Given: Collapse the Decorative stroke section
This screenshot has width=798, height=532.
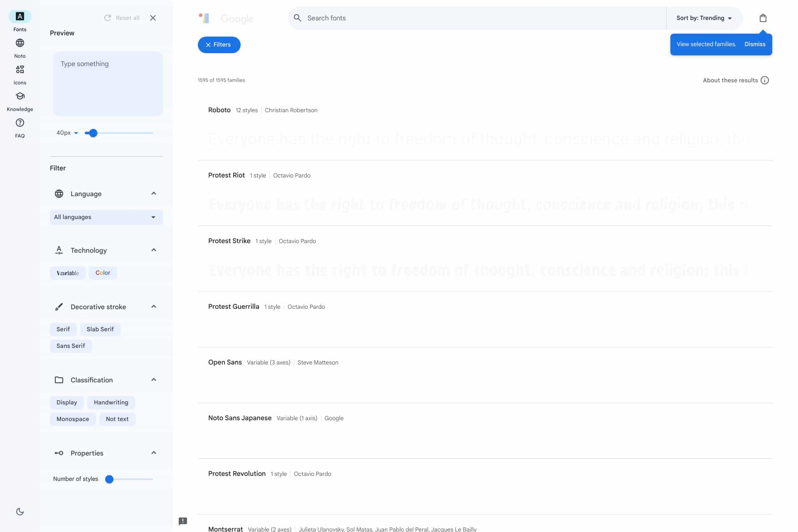Looking at the screenshot, I should (154, 307).
